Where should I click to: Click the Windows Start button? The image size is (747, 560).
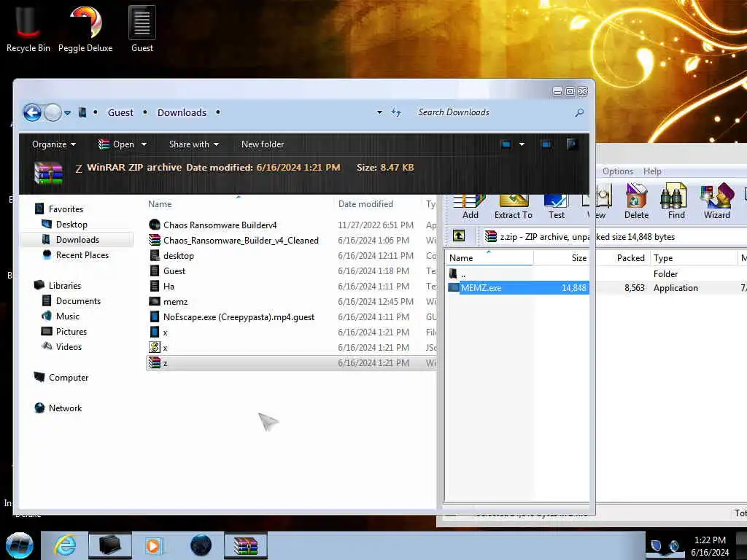pyautogui.click(x=20, y=545)
